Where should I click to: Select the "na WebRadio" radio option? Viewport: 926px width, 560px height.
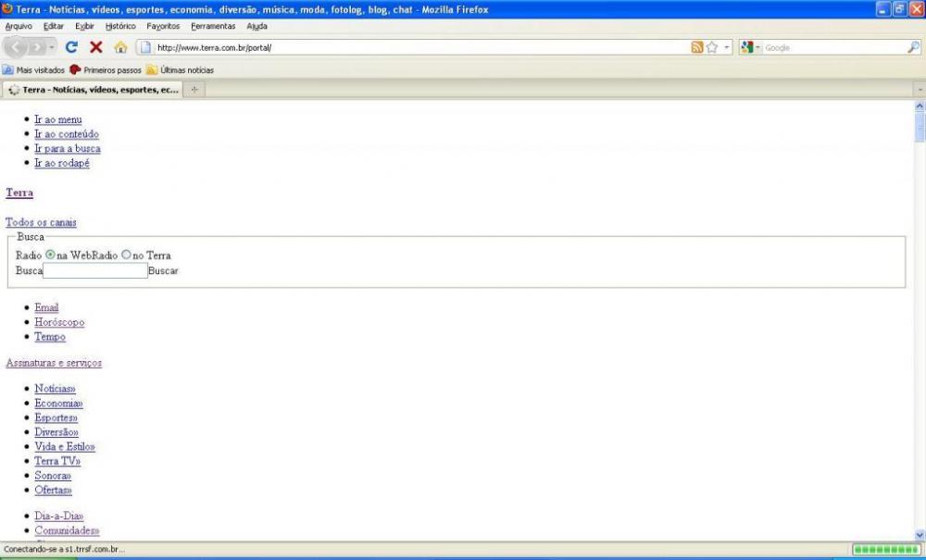tap(51, 255)
